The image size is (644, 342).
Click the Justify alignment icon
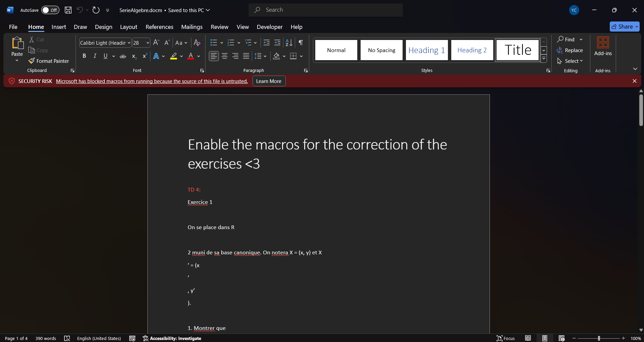pyautogui.click(x=246, y=56)
